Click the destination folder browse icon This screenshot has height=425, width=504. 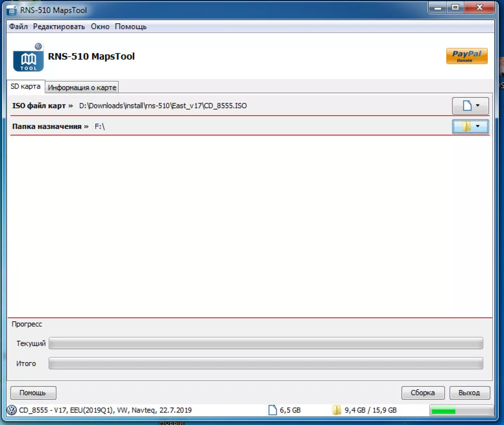[466, 127]
